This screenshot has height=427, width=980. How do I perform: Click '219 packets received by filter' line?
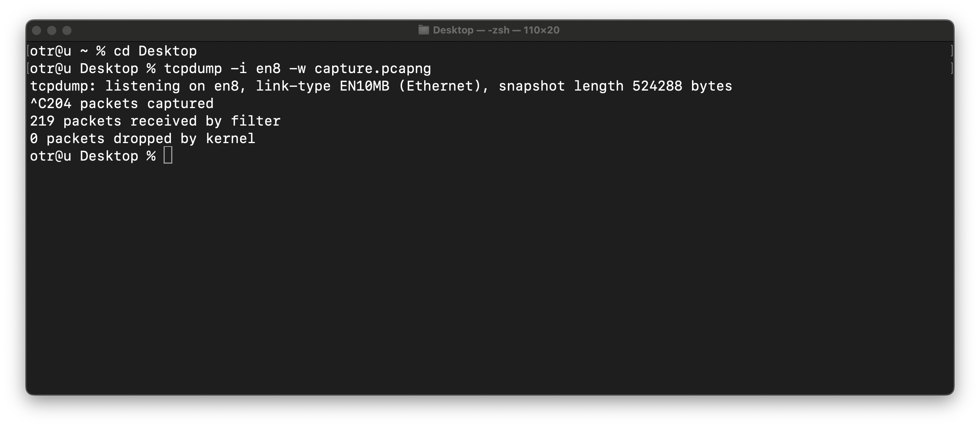click(x=155, y=121)
